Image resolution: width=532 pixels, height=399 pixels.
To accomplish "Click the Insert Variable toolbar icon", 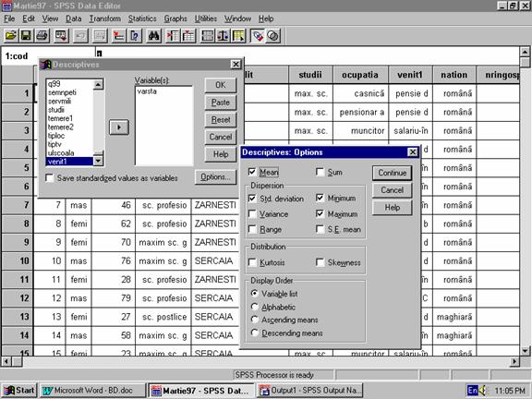I will 188,36.
